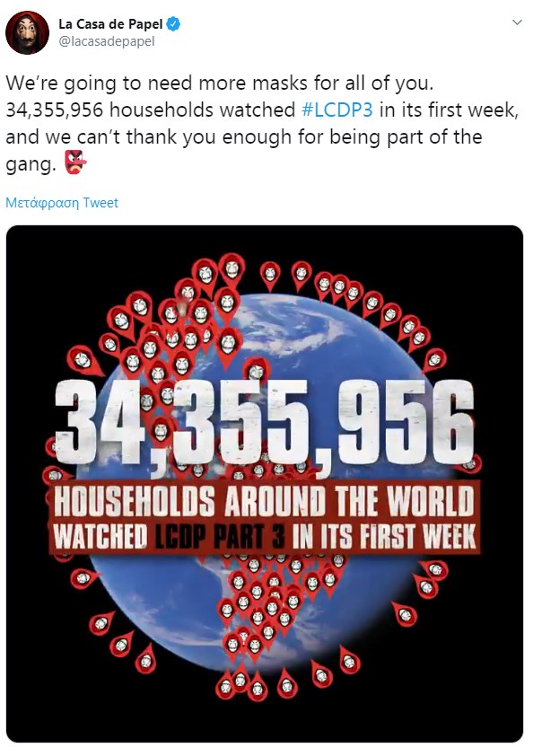Screen dimensions: 533x756
Task: Click the HOUSEHOLDS AROUND THE WORLD banner
Action: tap(264, 501)
